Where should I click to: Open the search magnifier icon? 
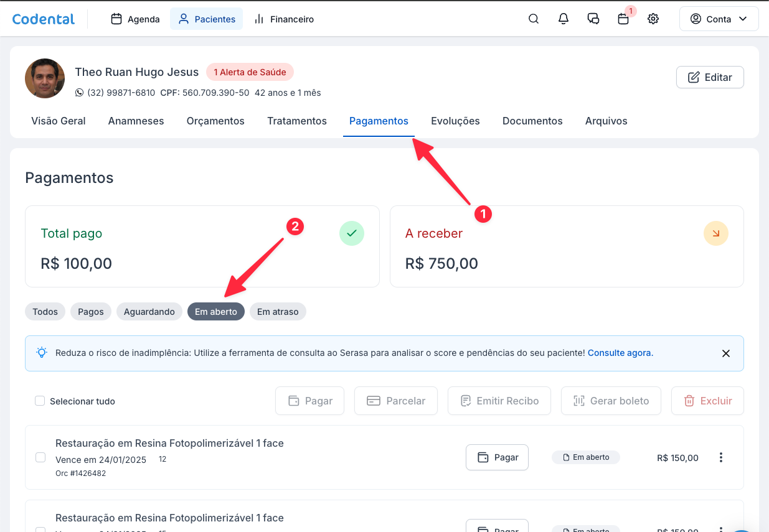(x=534, y=19)
